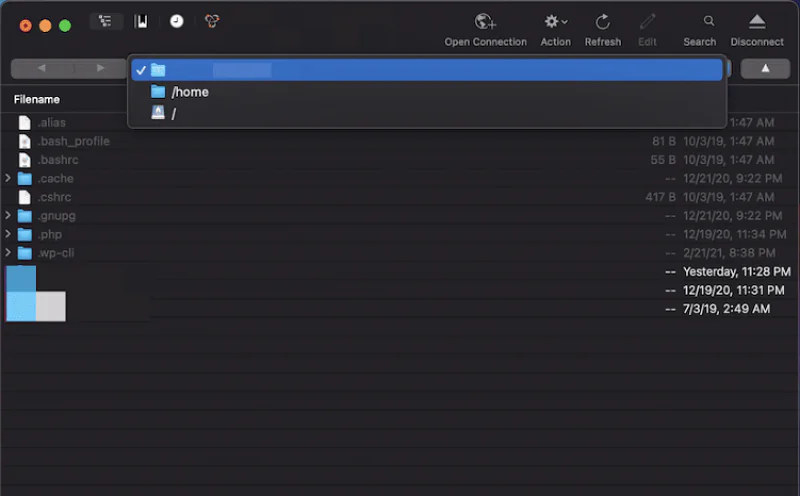800x496 pixels.
Task: Minimize the window with orange button
Action: pos(45,26)
